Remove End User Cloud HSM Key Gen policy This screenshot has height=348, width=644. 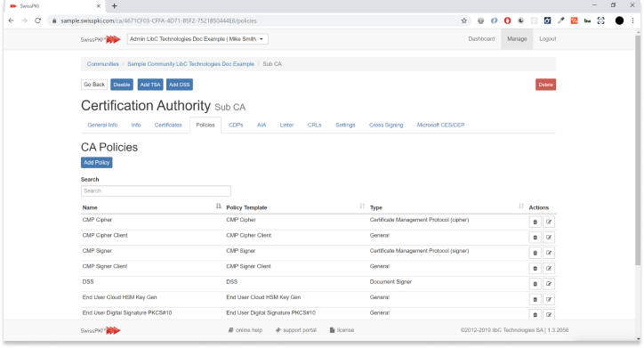(535, 299)
